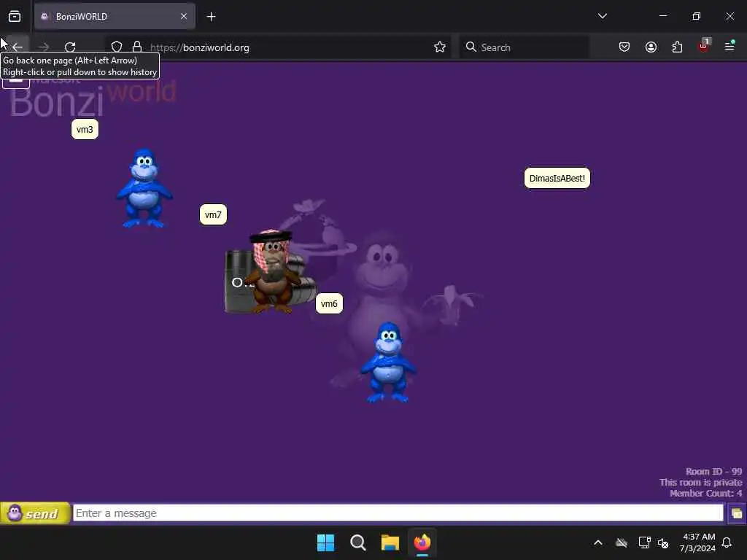This screenshot has width=747, height=560.
Task: Open the notifications bell icon
Action: point(727,542)
